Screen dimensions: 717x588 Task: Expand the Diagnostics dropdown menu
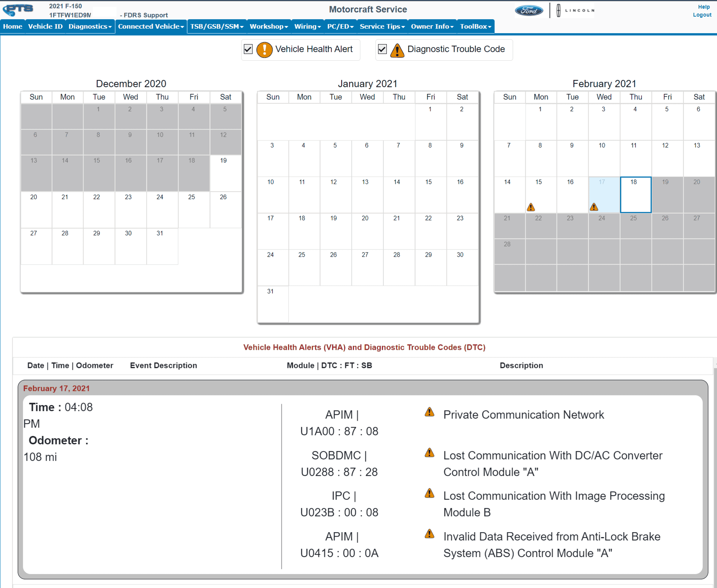click(90, 26)
